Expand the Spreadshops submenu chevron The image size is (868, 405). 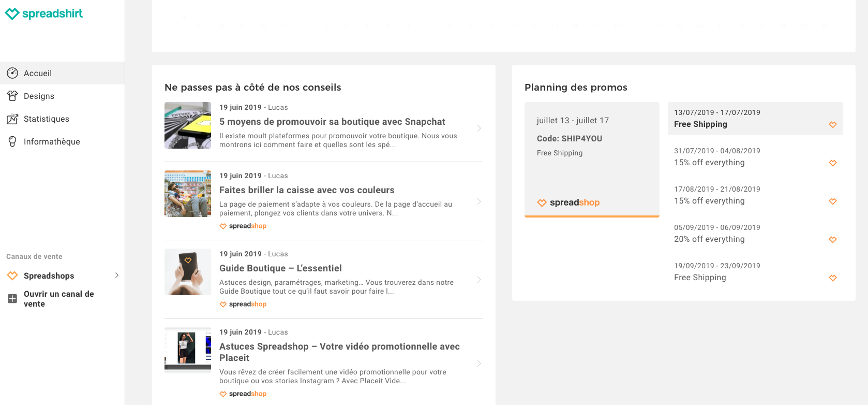(117, 276)
